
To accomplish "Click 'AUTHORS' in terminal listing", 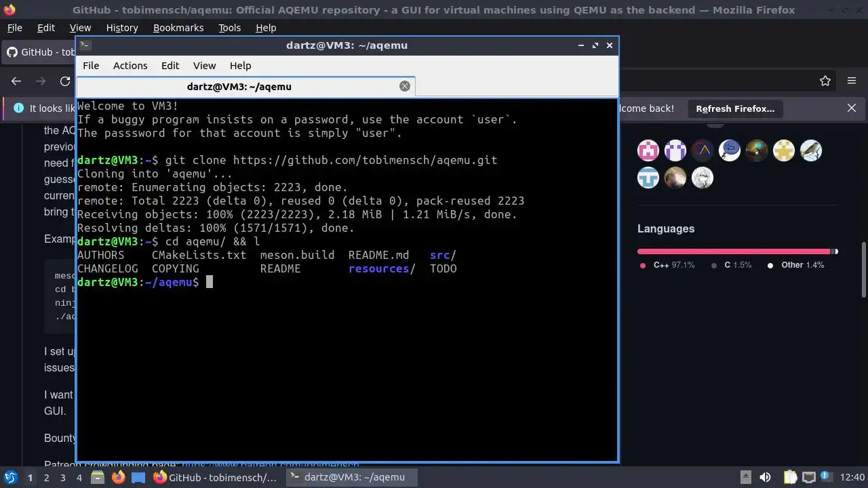I will pos(100,255).
